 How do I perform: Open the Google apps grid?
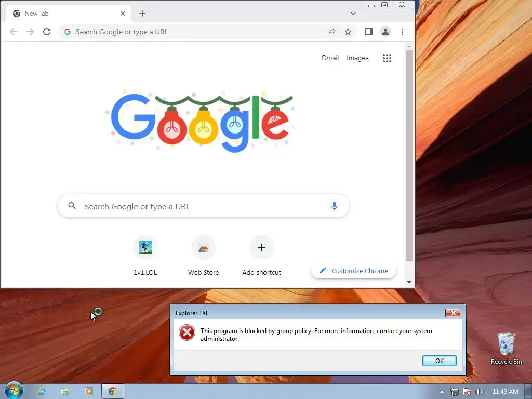(x=387, y=58)
